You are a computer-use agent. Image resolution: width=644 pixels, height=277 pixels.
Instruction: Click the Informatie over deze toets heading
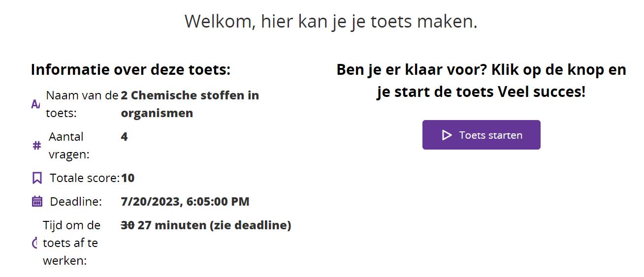pos(130,69)
